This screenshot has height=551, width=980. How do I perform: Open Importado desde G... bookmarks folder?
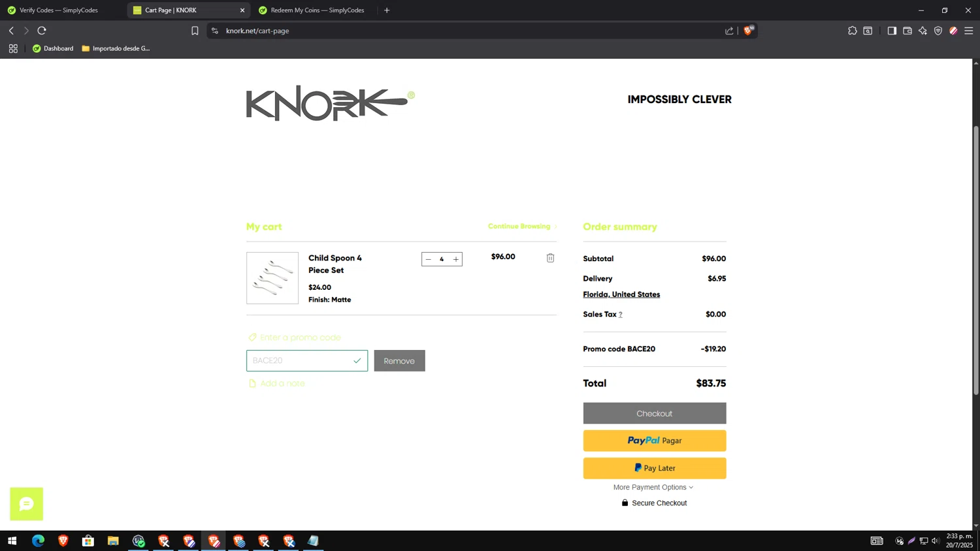[x=116, y=48]
